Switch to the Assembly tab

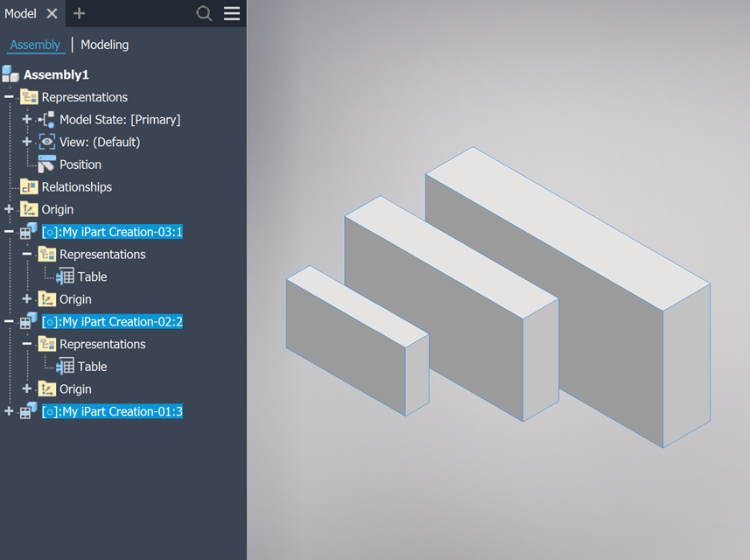click(35, 45)
